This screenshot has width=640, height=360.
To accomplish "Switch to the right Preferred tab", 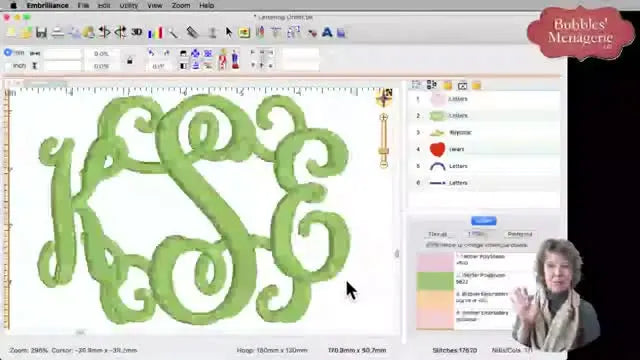I will 520,234.
